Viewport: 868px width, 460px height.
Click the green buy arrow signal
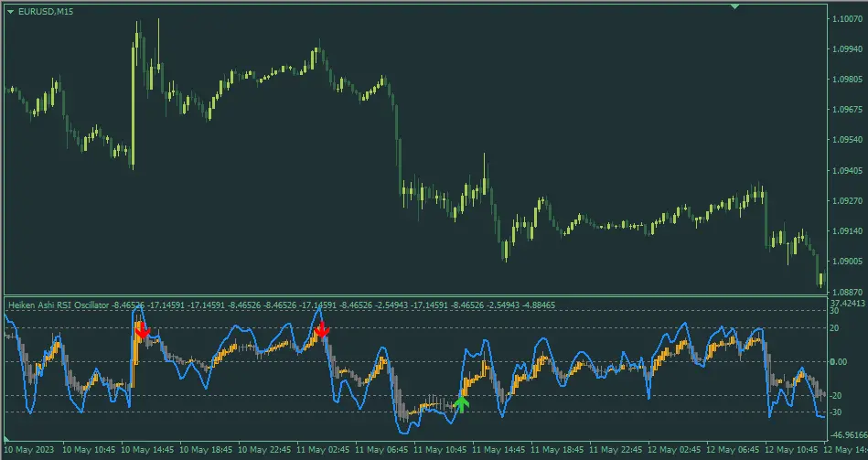(x=461, y=403)
